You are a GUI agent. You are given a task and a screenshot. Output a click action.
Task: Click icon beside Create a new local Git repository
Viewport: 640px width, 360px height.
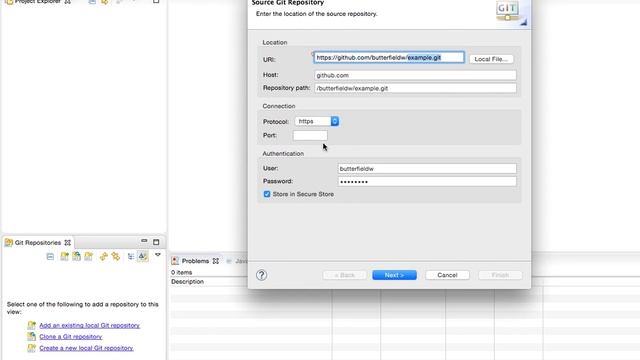(x=31, y=348)
